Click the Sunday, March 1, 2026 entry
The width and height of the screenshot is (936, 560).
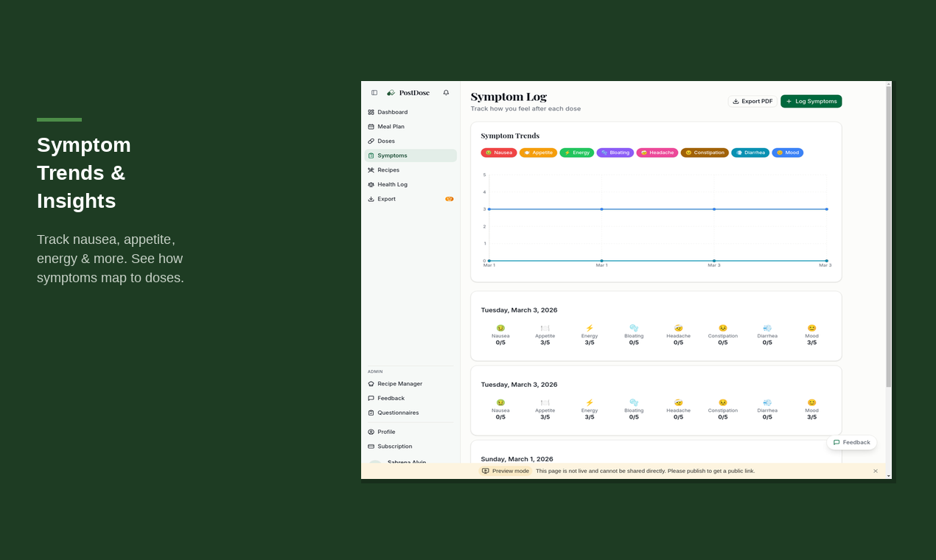click(x=517, y=459)
